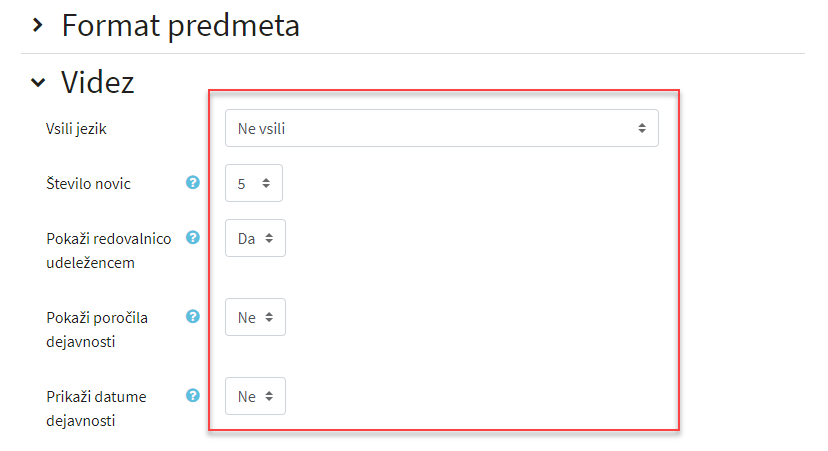Click the Videz section heading
The width and height of the screenshot is (828, 451).
click(98, 82)
